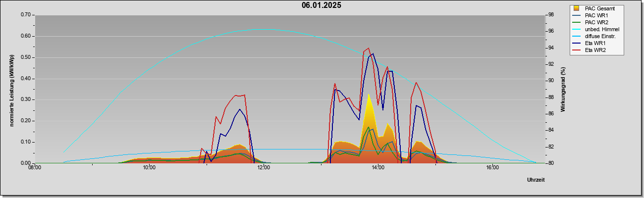The width and height of the screenshot is (644, 198).
Task: Click the PAC Gesamt legend color swatch
Action: (576, 8)
